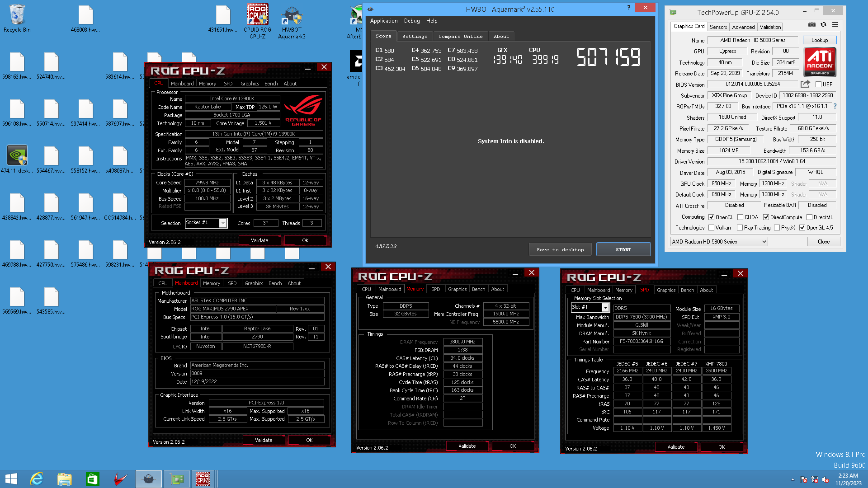Viewport: 868px width, 488px height.
Task: Click the Close button in GPU-Z
Action: [823, 242]
